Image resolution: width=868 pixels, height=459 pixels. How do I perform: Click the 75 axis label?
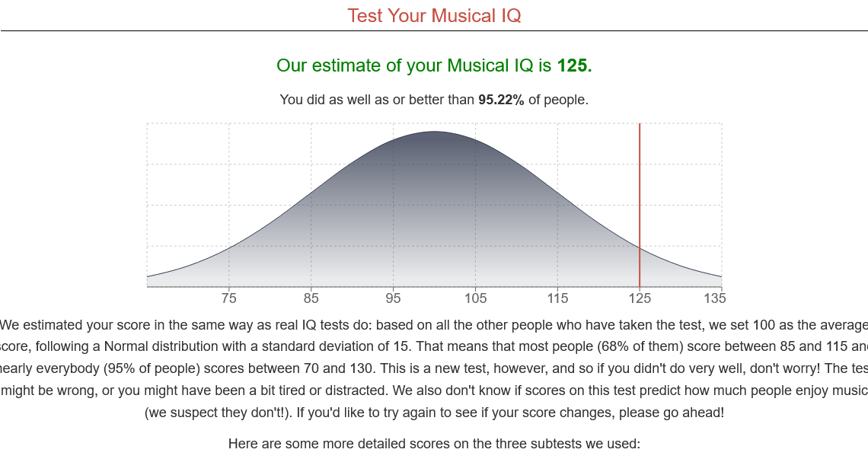(x=228, y=298)
